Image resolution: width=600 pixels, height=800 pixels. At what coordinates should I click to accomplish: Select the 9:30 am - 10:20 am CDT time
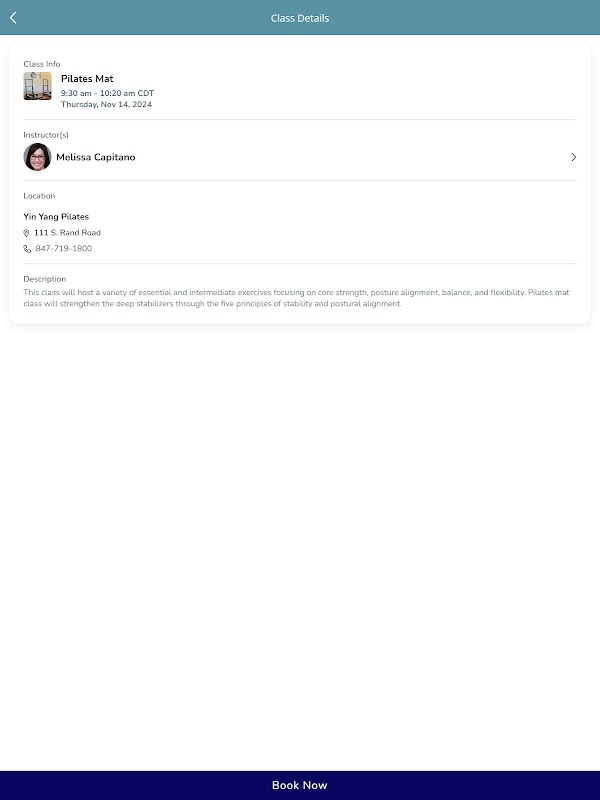pos(108,93)
